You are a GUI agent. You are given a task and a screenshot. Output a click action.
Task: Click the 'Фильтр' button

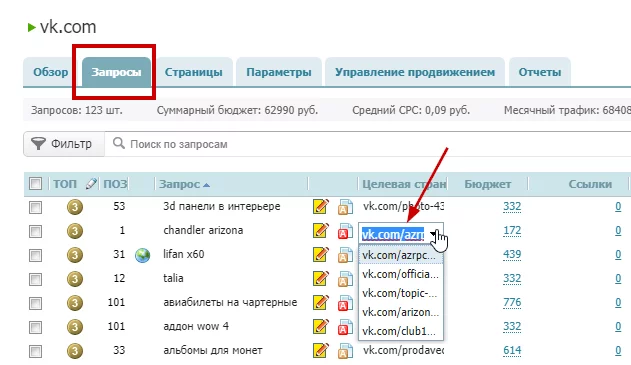[64, 144]
